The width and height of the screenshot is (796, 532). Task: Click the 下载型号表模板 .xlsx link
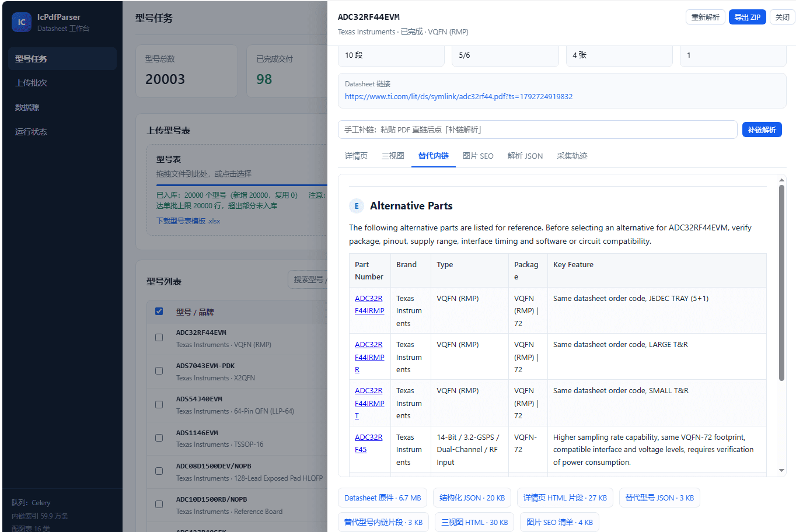pyautogui.click(x=188, y=221)
